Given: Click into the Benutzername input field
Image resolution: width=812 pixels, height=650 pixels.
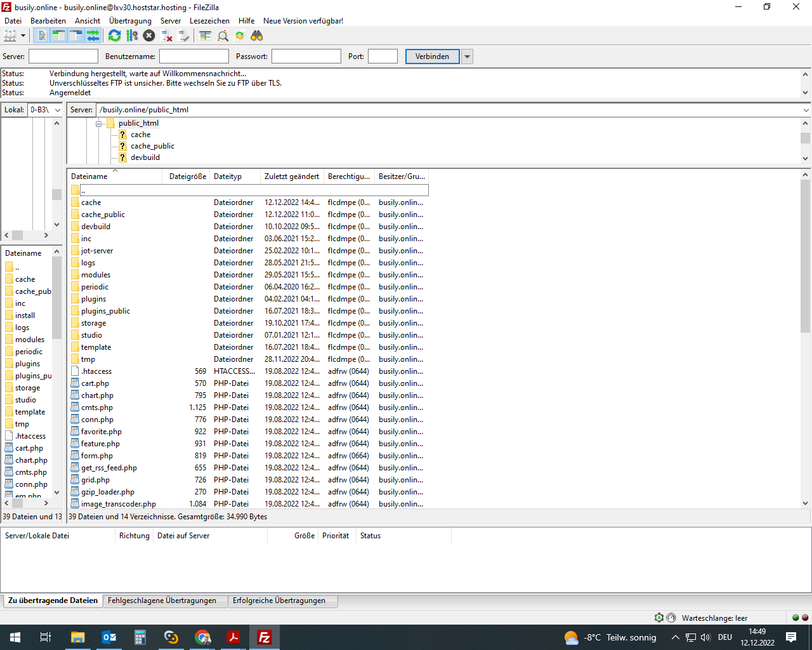Looking at the screenshot, I should (193, 56).
